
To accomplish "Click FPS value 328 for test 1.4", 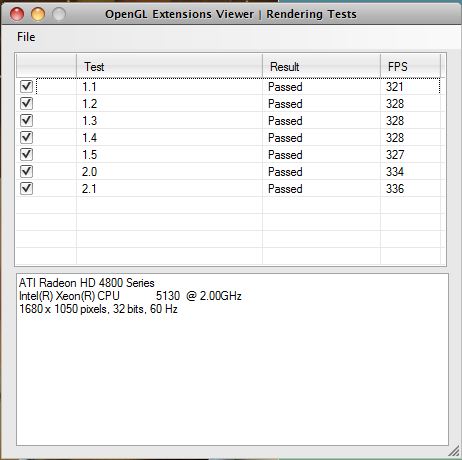I will click(395, 138).
